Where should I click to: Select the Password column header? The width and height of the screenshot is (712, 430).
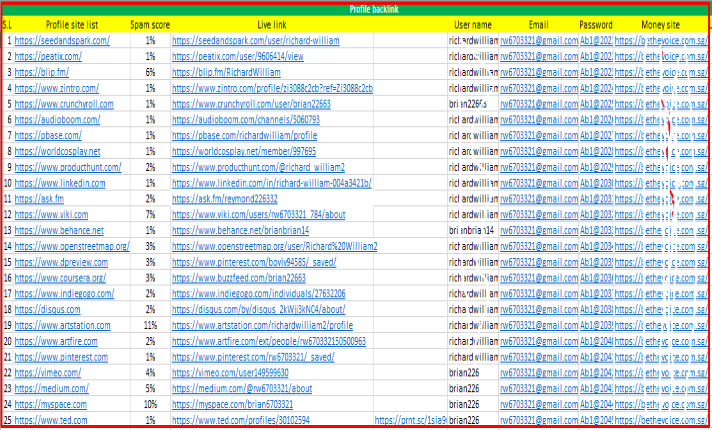click(595, 23)
